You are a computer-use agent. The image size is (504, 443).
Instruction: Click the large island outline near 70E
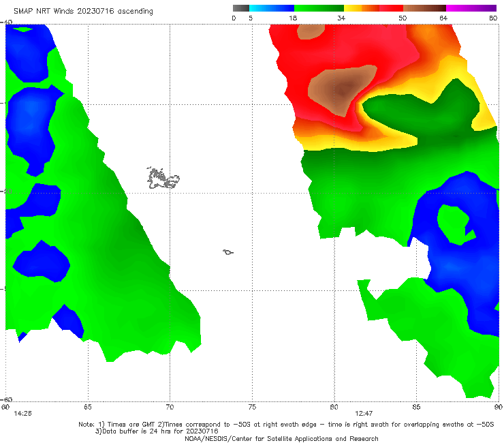pyautogui.click(x=163, y=178)
